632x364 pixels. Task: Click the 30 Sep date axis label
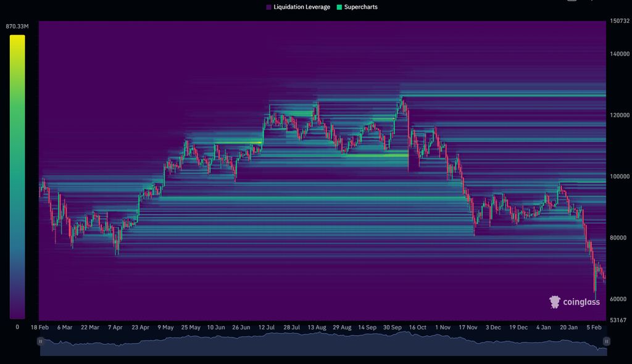click(x=393, y=328)
